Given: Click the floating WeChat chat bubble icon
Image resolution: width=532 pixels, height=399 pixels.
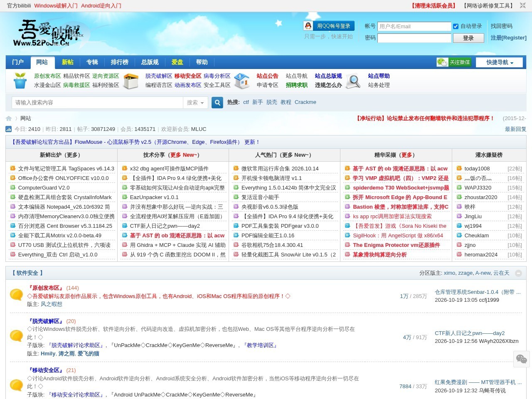Looking at the screenshot, I should (x=521, y=359).
